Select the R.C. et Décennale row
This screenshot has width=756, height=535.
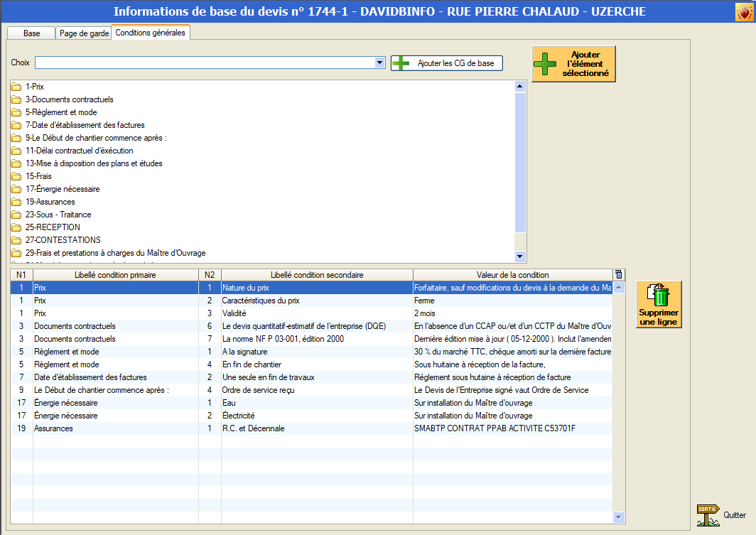[252, 428]
